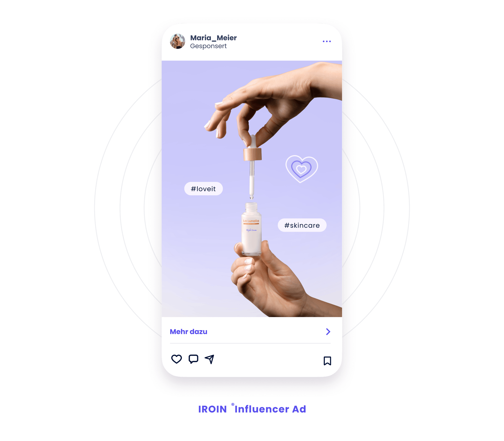Click the #skincare hashtag tag

pyautogui.click(x=300, y=225)
